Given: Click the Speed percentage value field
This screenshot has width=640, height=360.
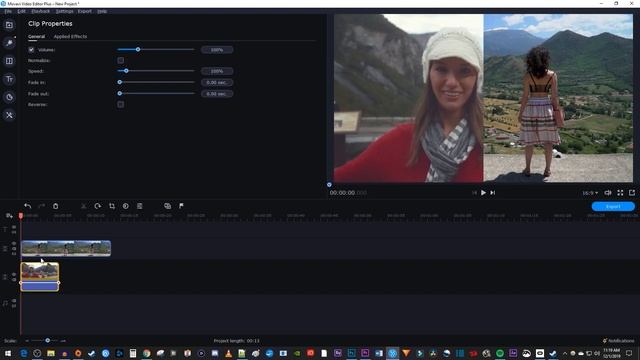Looking at the screenshot, I should click(217, 71).
